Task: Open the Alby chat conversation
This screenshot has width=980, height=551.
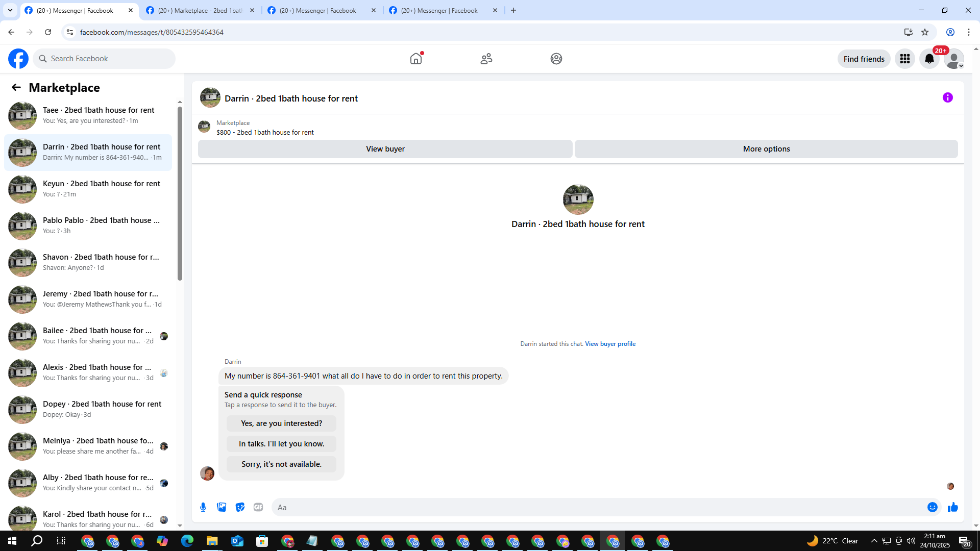Action: coord(88,483)
